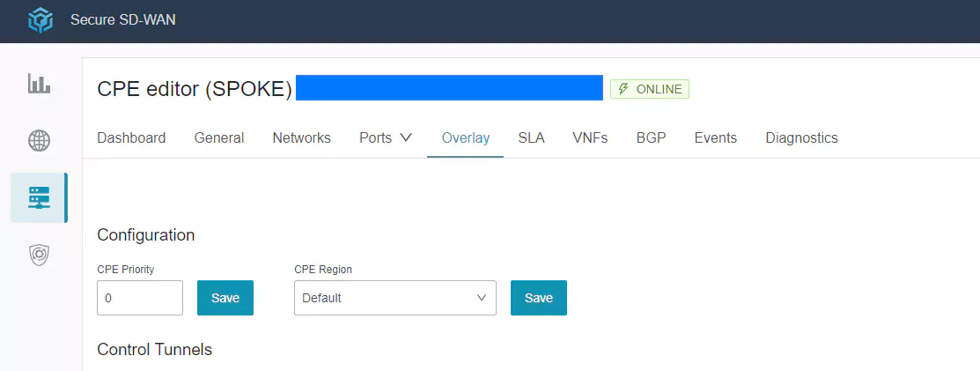Open the globe network sidebar icon
The width and height of the screenshot is (980, 371).
tap(40, 140)
